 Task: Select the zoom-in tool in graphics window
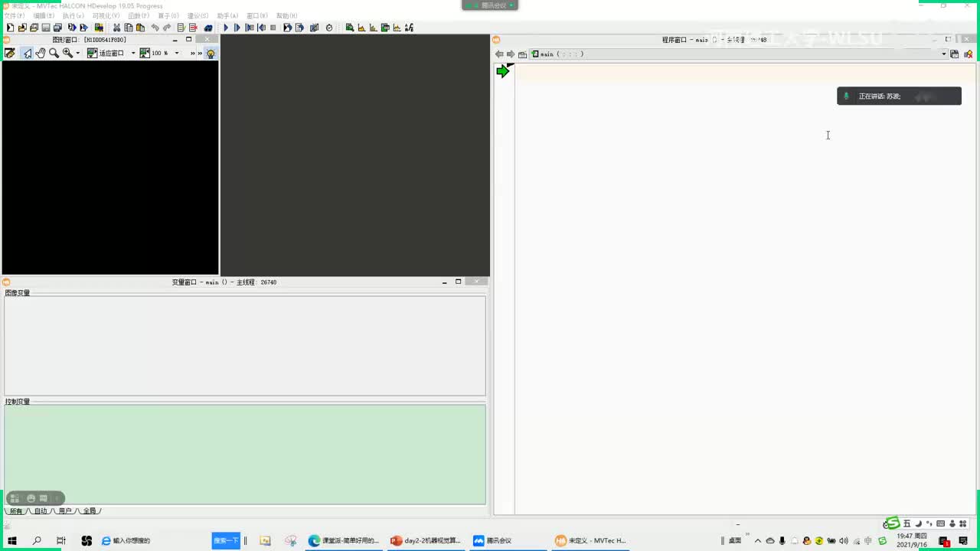[x=67, y=53]
